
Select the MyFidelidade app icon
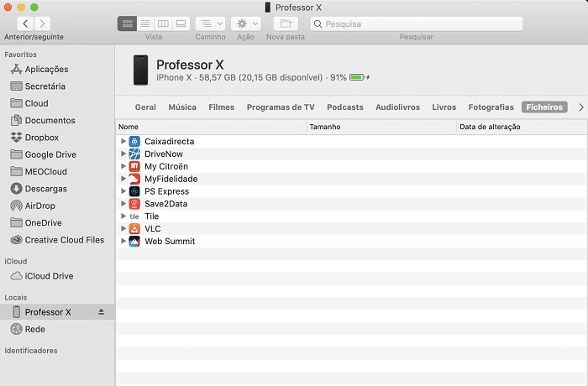tap(134, 179)
